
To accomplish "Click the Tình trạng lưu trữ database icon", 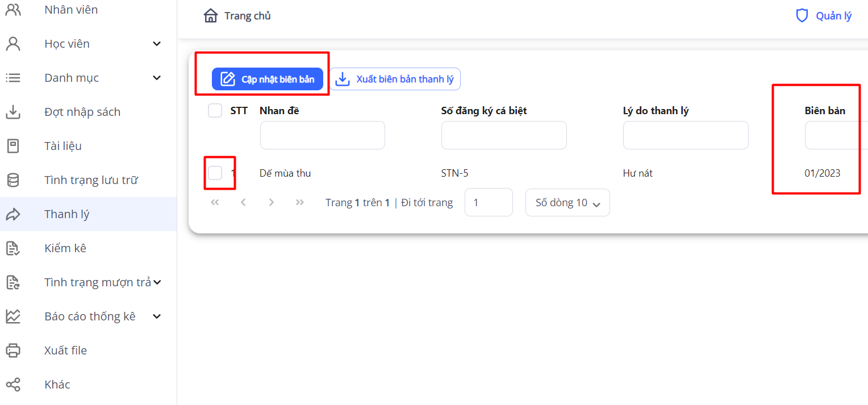I will (x=12, y=180).
